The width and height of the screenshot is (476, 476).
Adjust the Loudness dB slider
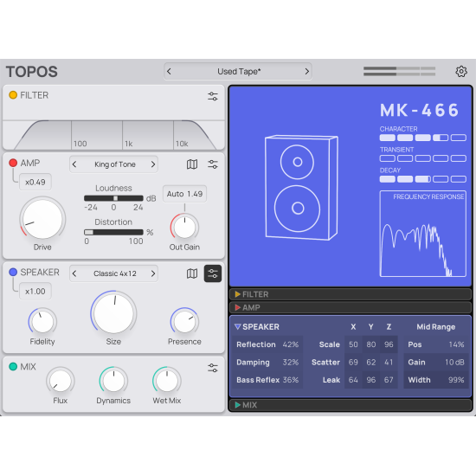pyautogui.click(x=113, y=198)
